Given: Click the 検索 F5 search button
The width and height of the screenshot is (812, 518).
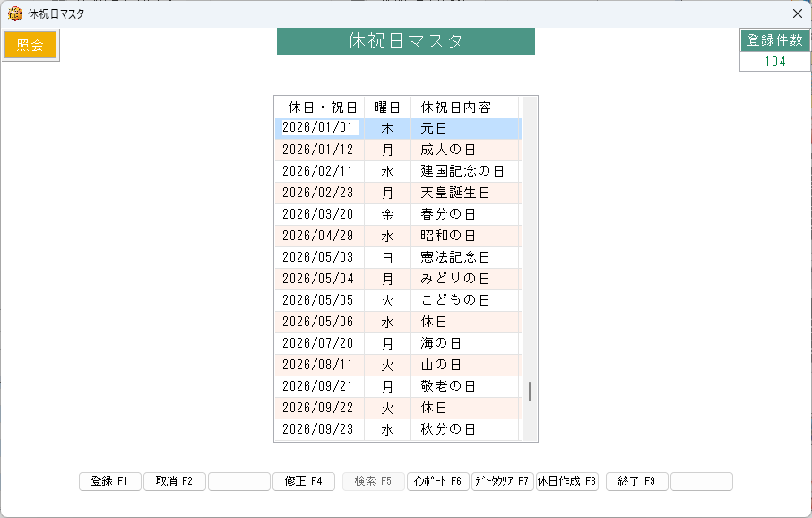Looking at the screenshot, I should (373, 481).
